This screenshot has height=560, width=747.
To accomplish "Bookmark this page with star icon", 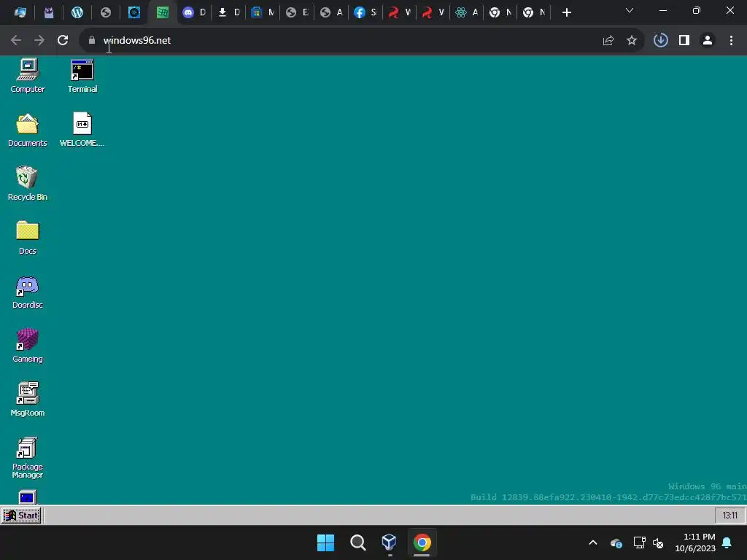I will pos(632,41).
